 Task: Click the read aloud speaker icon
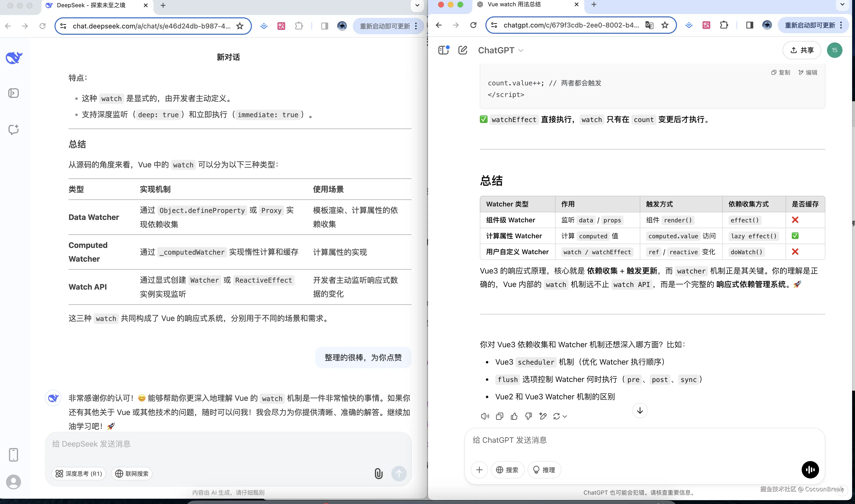click(x=485, y=416)
